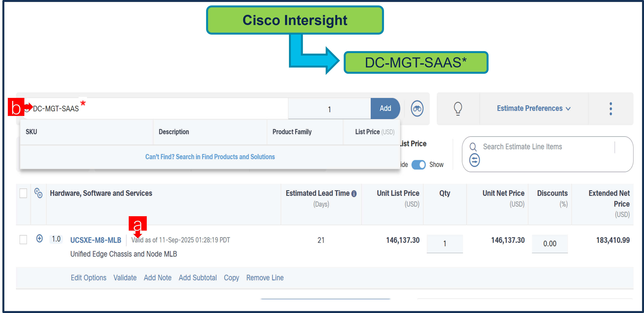Click the expand-all icon in table header
The width and height of the screenshot is (644, 313).
click(38, 193)
